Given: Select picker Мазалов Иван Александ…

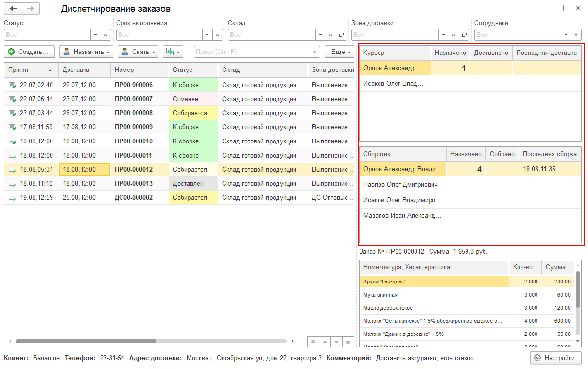Looking at the screenshot, I should (x=470, y=216).
